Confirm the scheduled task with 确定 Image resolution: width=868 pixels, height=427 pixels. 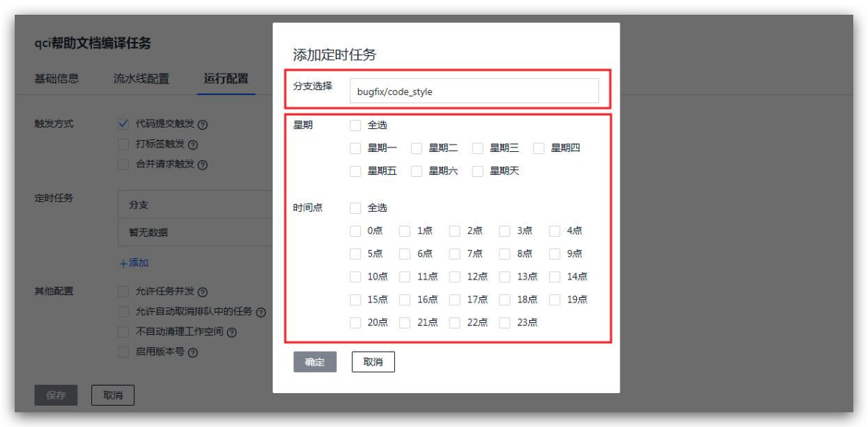pyautogui.click(x=315, y=362)
